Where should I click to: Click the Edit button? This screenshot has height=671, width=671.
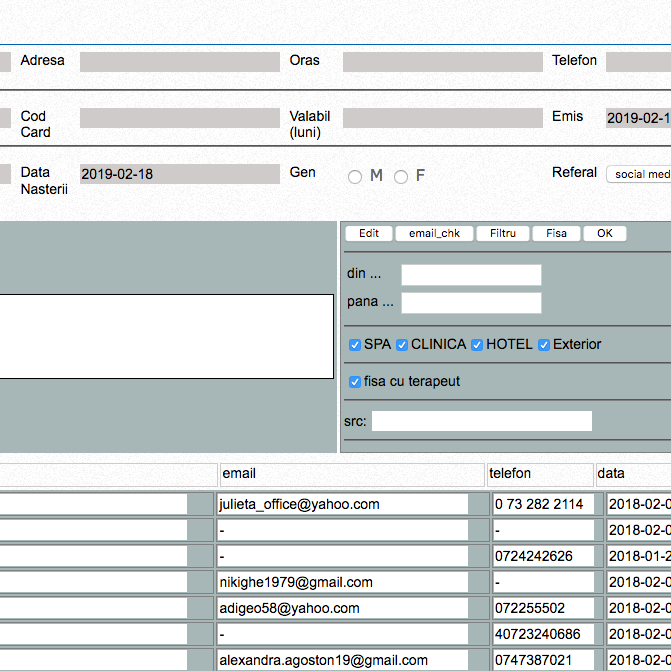click(x=369, y=233)
